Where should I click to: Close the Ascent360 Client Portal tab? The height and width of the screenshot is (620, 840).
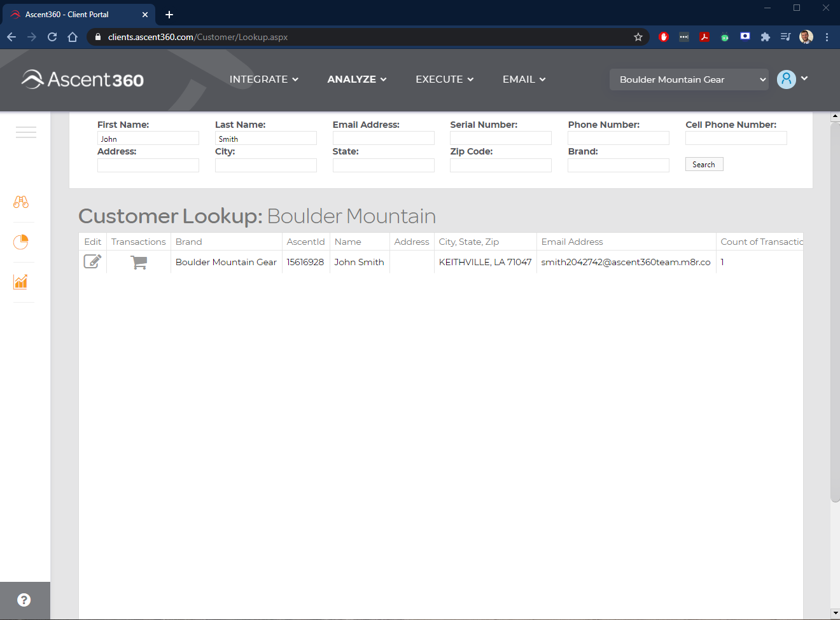pos(145,15)
